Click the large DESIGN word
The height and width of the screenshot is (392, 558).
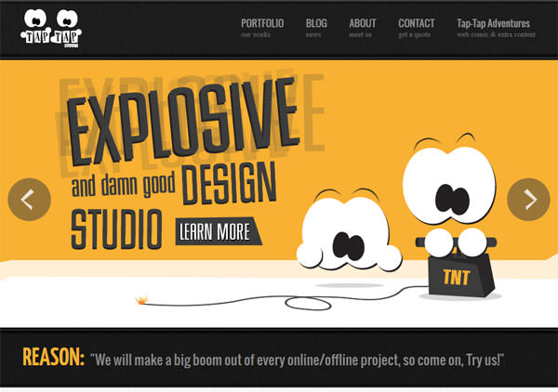click(x=230, y=184)
